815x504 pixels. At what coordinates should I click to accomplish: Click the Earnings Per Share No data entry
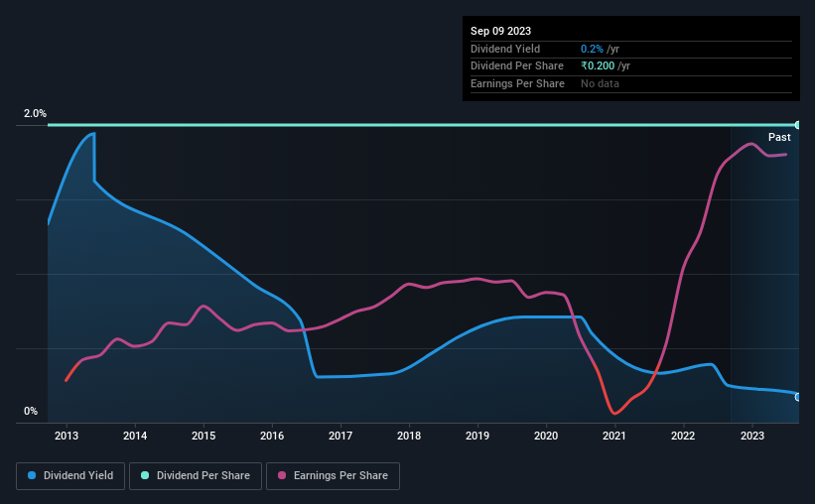(x=600, y=83)
